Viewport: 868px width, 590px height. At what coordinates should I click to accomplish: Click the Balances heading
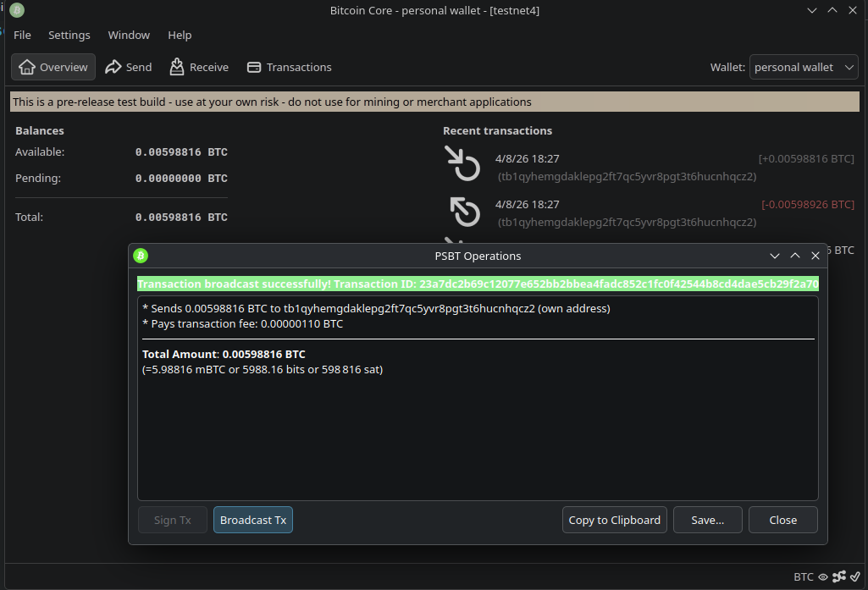tap(39, 130)
